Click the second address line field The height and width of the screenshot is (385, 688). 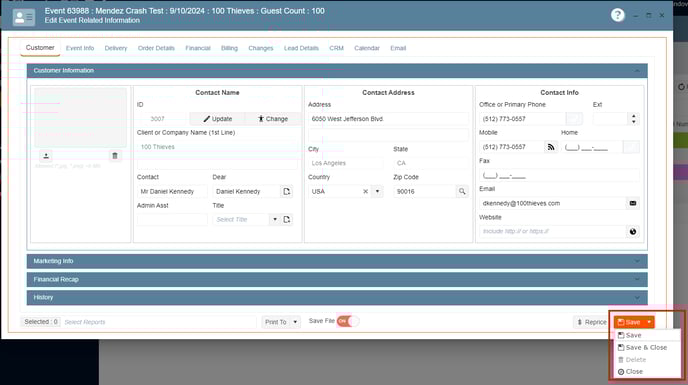388,135
